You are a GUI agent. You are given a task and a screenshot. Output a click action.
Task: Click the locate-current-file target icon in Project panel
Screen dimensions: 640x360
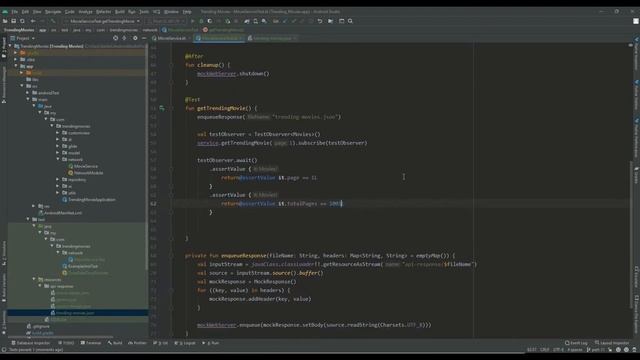tap(116, 38)
